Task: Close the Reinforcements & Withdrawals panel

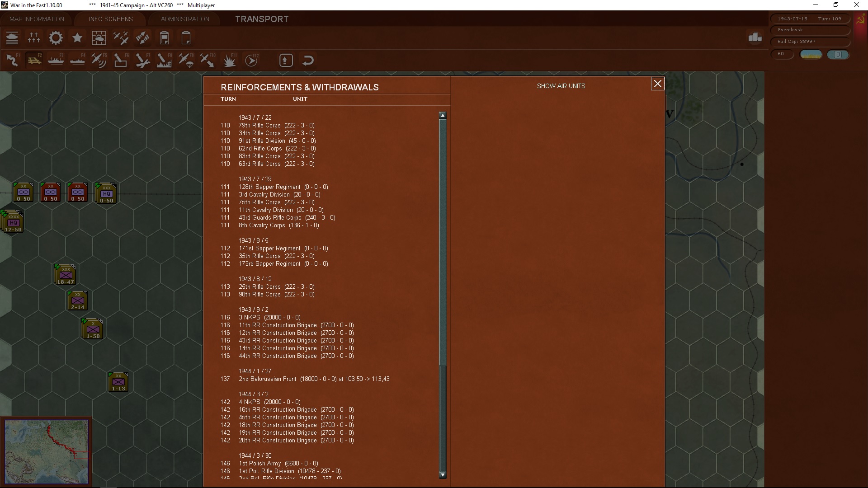Action: [657, 84]
